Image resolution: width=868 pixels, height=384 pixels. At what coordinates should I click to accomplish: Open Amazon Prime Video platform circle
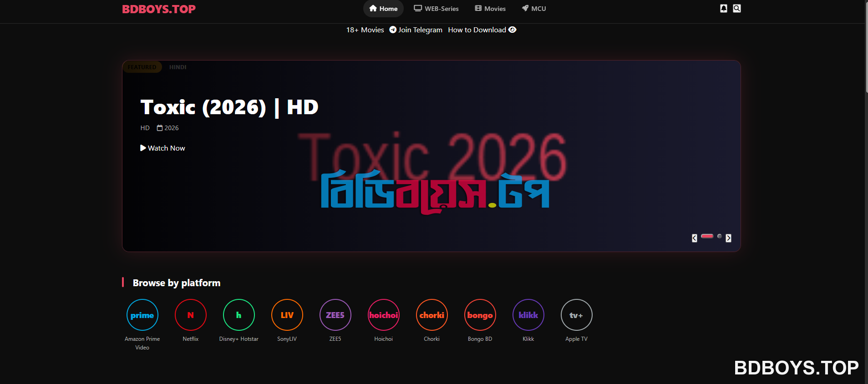pos(142,315)
